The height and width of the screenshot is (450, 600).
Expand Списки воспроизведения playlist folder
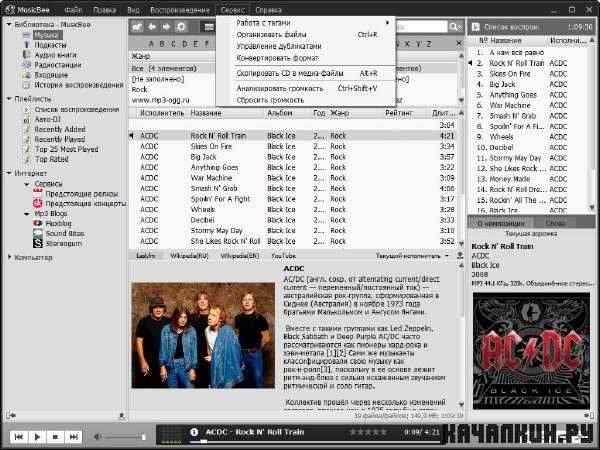pyautogui.click(x=26, y=110)
